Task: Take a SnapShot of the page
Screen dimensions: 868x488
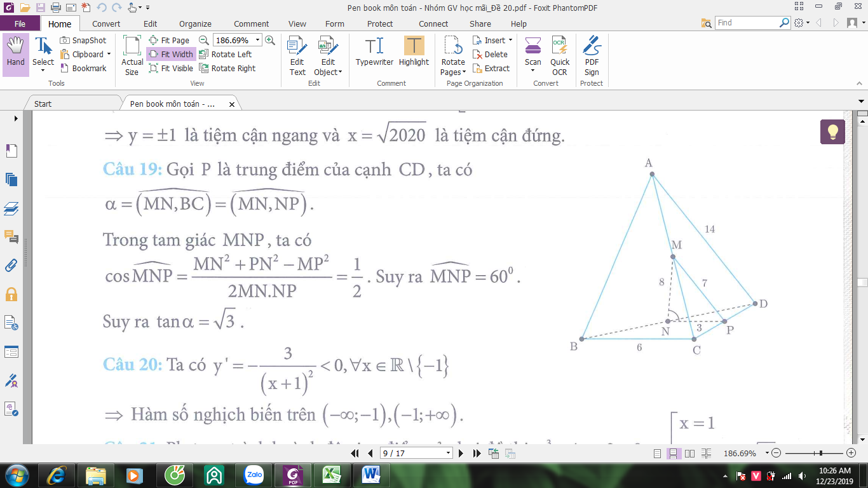Action: click(x=83, y=40)
